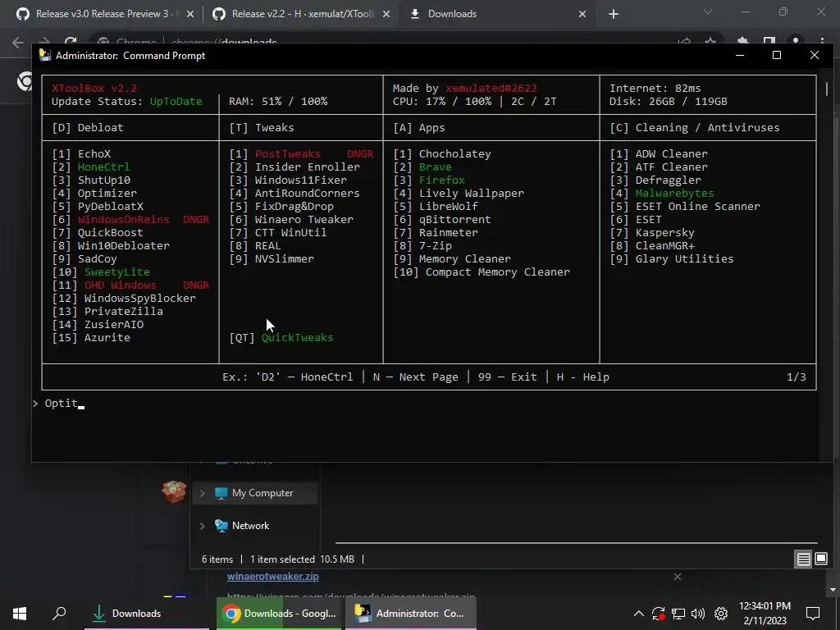Show hidden system tray icons
This screenshot has width=840, height=630.
tap(638, 614)
